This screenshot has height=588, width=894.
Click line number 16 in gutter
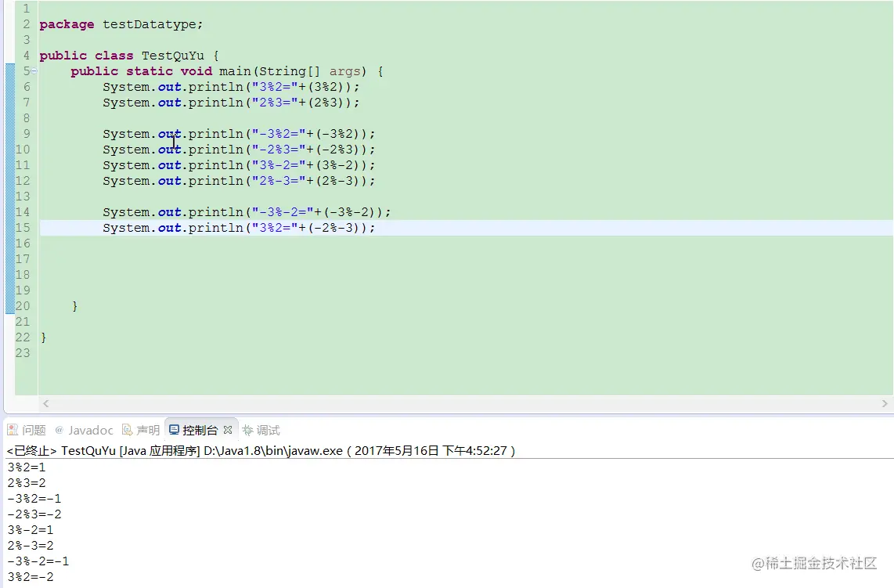pyautogui.click(x=23, y=243)
